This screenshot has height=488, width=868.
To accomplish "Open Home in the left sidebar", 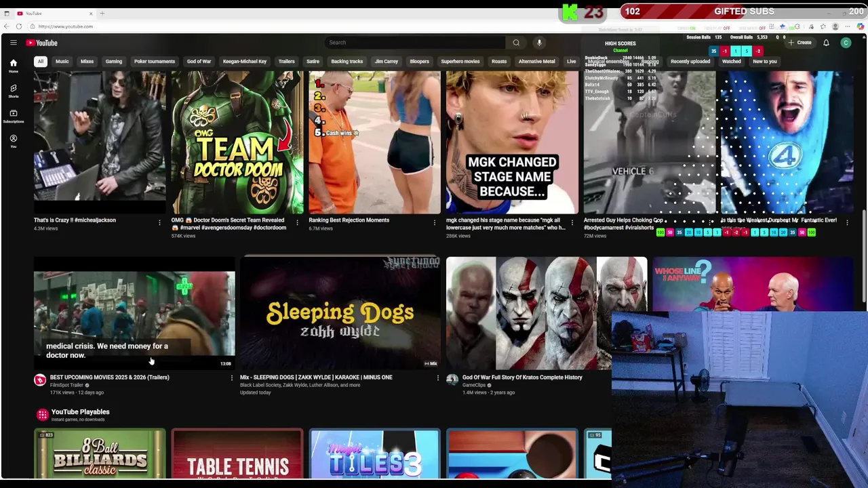I will click(x=13, y=66).
